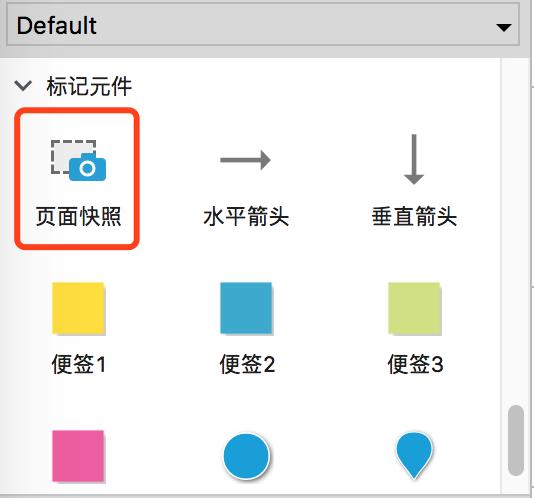Click the library panel scrollbar thumb
Image resolution: width=534 pixels, height=498 pixels.
(x=516, y=440)
